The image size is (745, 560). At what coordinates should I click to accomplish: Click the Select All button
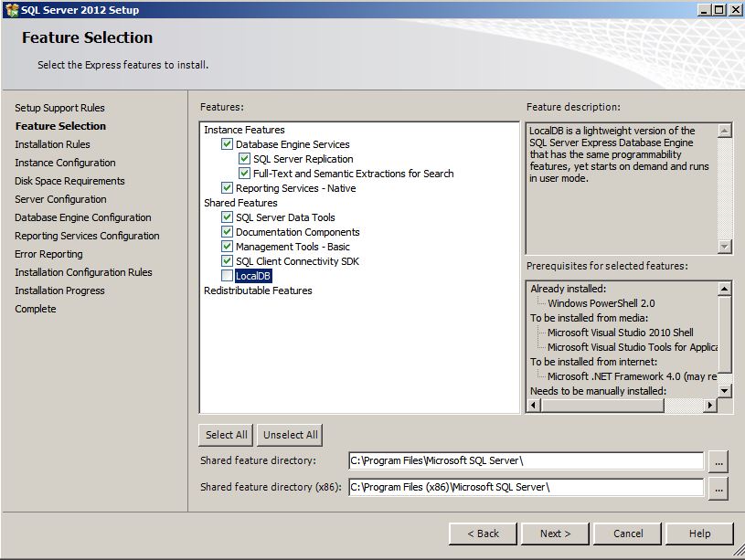click(x=226, y=435)
